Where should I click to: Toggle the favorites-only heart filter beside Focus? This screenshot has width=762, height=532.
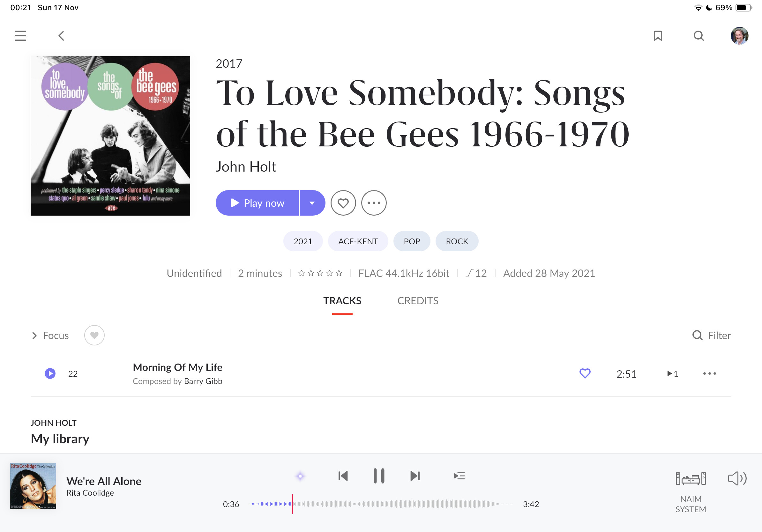pos(94,335)
